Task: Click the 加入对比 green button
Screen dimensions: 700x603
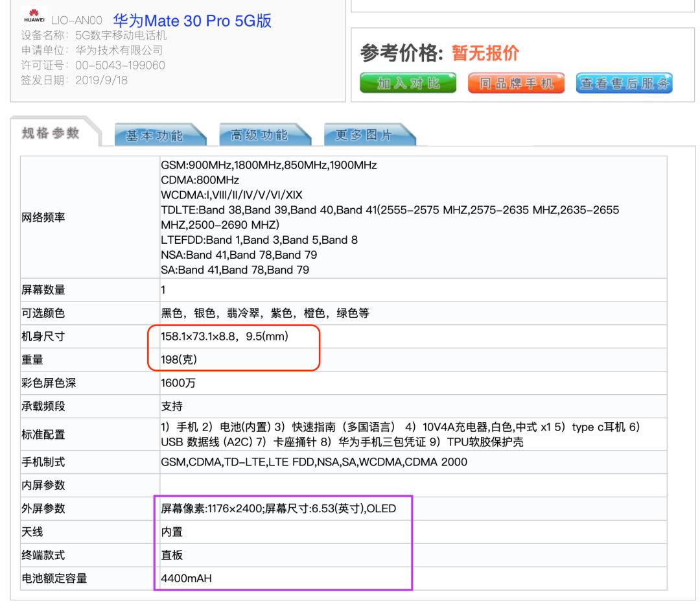Action: [408, 83]
